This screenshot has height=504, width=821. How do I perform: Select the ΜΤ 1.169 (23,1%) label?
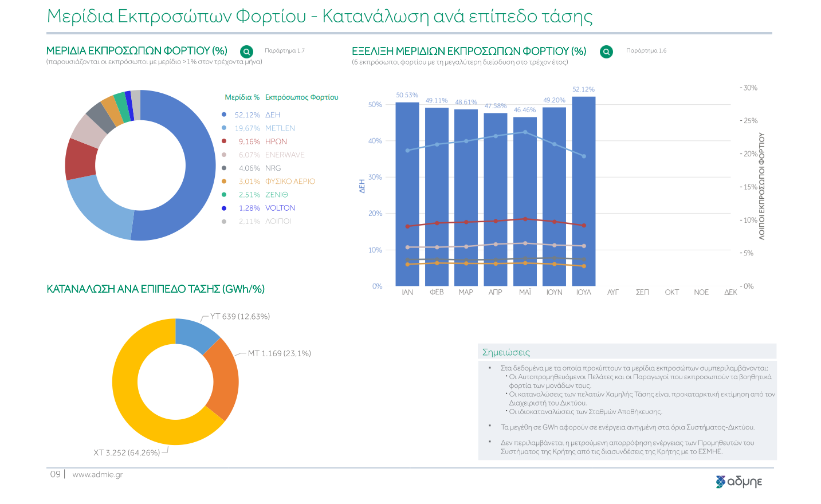tap(280, 353)
